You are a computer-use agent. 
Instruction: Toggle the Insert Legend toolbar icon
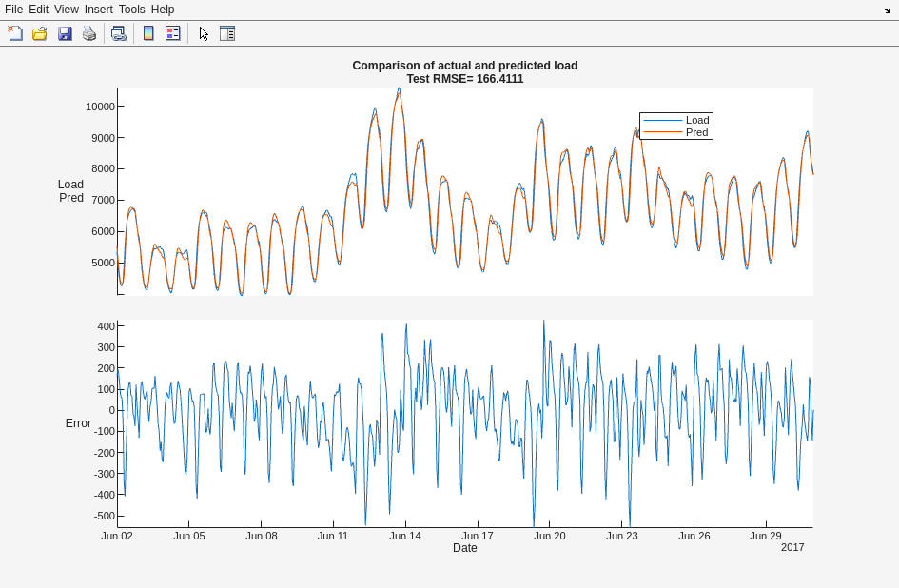pyautogui.click(x=172, y=33)
